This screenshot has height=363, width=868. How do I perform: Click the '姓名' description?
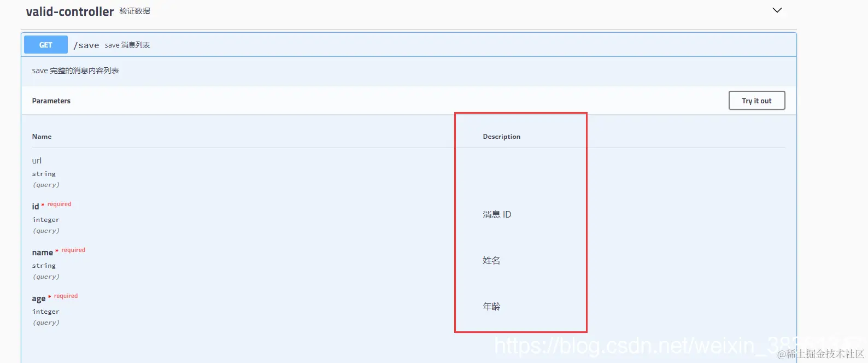pos(491,261)
